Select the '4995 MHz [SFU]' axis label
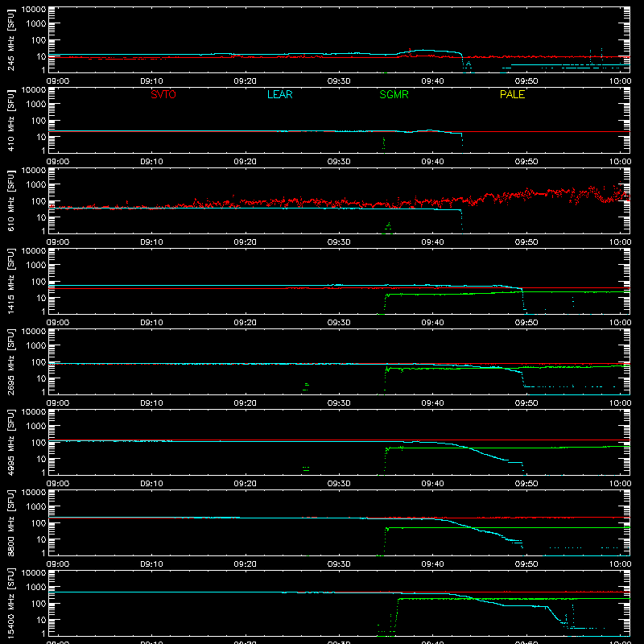This screenshot has width=644, height=644. point(10,442)
